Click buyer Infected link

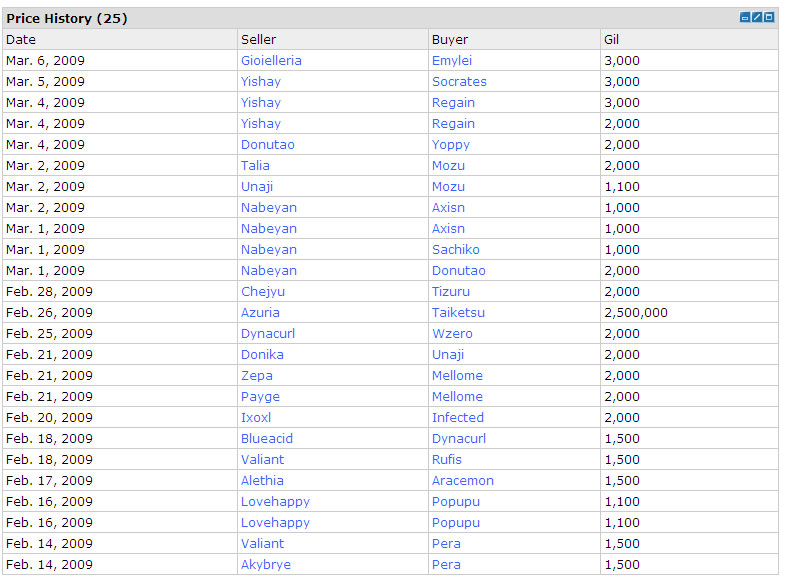tap(457, 417)
